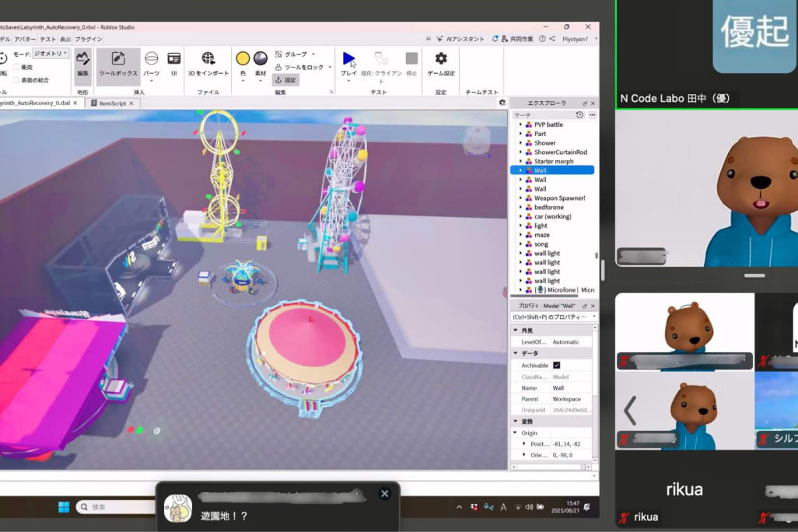Screen dimensions: 798x532
Task: Enable the Collisions (衝突) checkbox
Action: [17, 67]
